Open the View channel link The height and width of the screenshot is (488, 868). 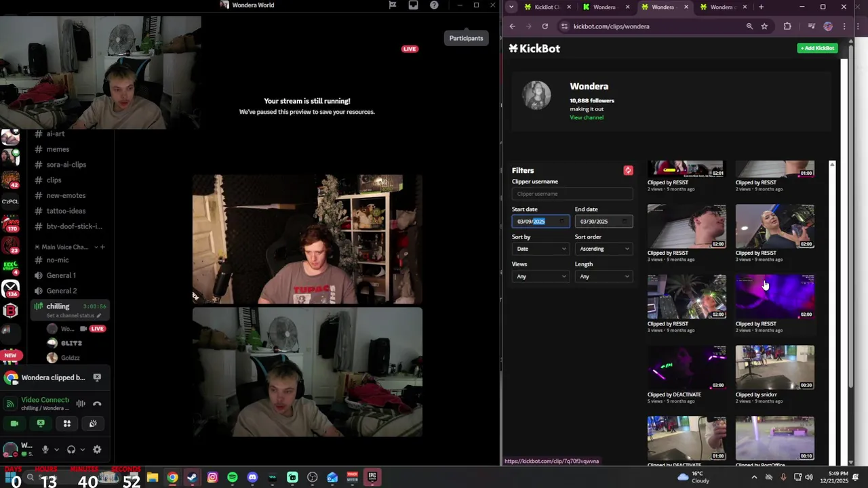tap(587, 117)
